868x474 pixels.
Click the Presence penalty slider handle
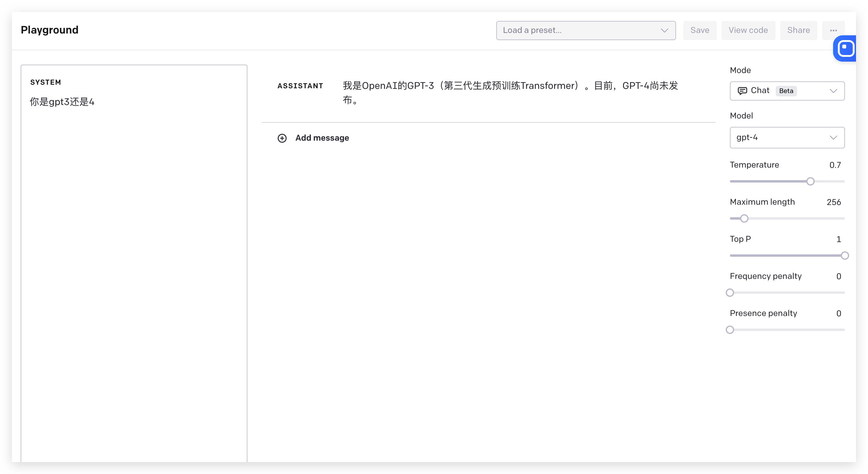[730, 329]
